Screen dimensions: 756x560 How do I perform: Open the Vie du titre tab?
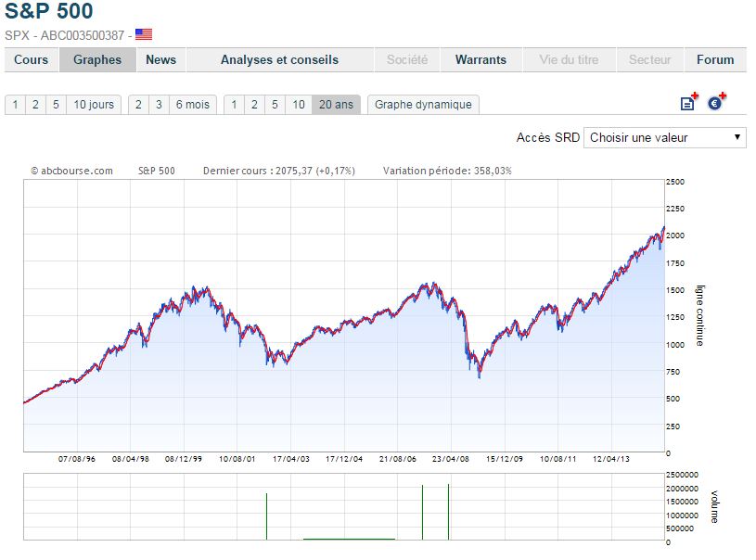[x=569, y=59]
